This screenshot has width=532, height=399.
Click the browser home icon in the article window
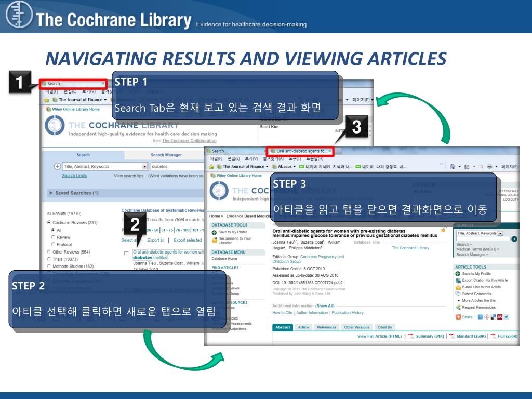[x=453, y=167]
